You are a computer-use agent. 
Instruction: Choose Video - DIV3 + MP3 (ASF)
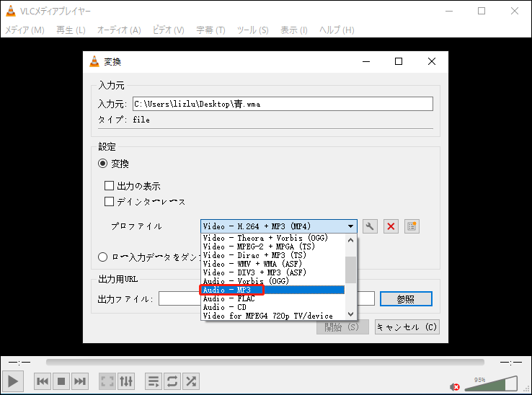tap(273, 272)
